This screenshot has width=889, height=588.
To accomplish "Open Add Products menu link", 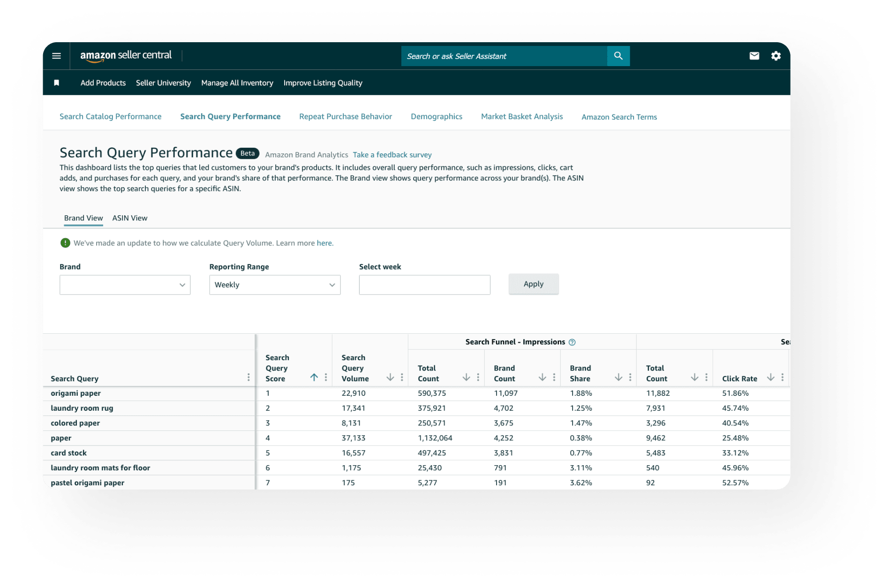I will point(103,83).
